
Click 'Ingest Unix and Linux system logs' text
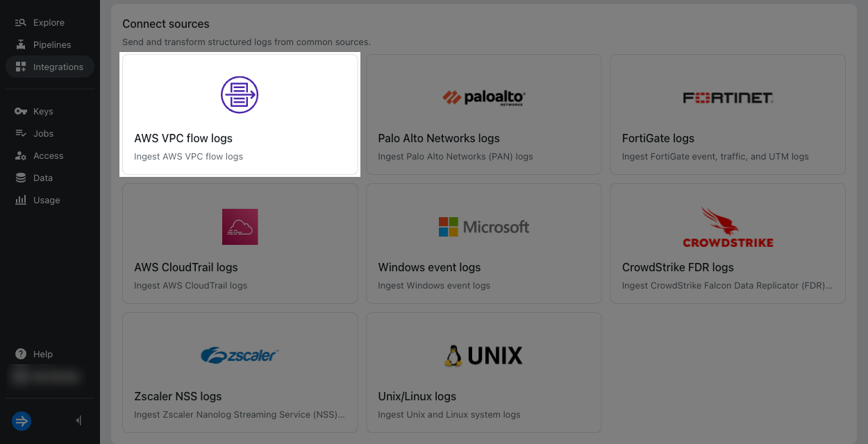click(x=449, y=414)
